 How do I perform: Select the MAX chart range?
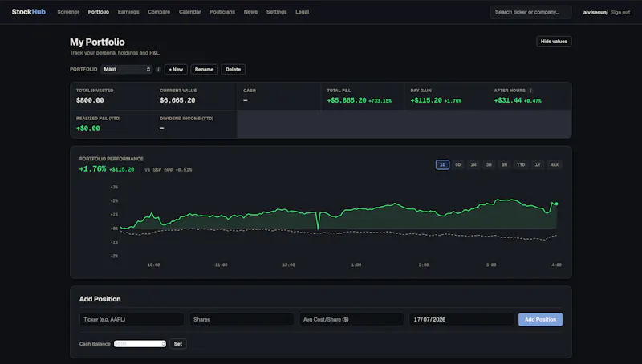point(555,165)
